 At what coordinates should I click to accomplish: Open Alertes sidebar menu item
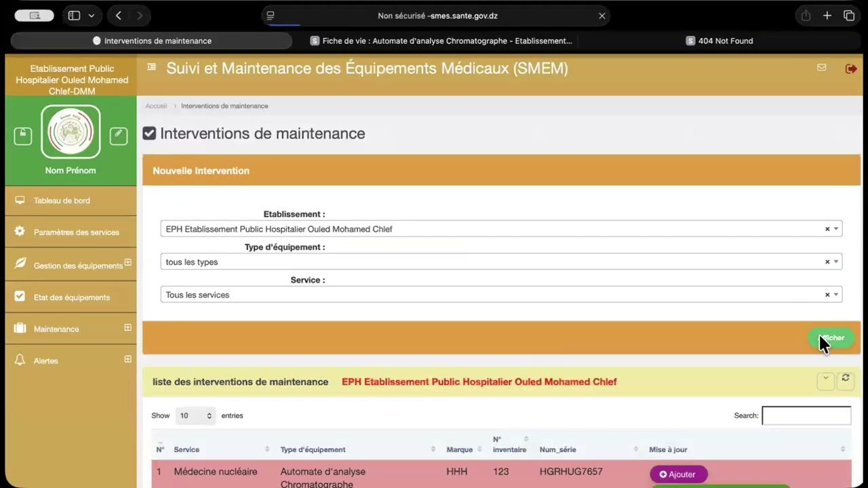(71, 361)
